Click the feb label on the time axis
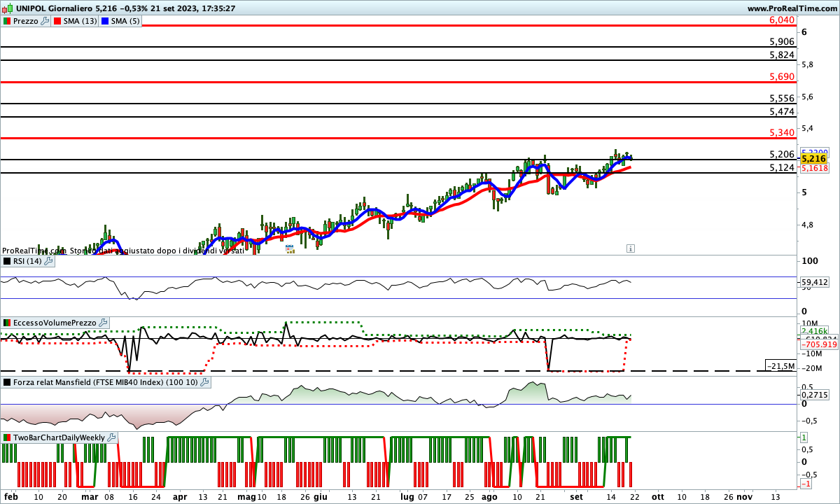The image size is (840, 504). 10,496
